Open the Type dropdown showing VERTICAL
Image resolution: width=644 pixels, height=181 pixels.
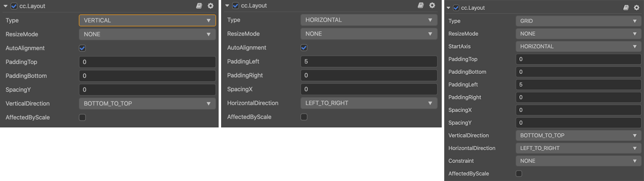[x=147, y=20]
